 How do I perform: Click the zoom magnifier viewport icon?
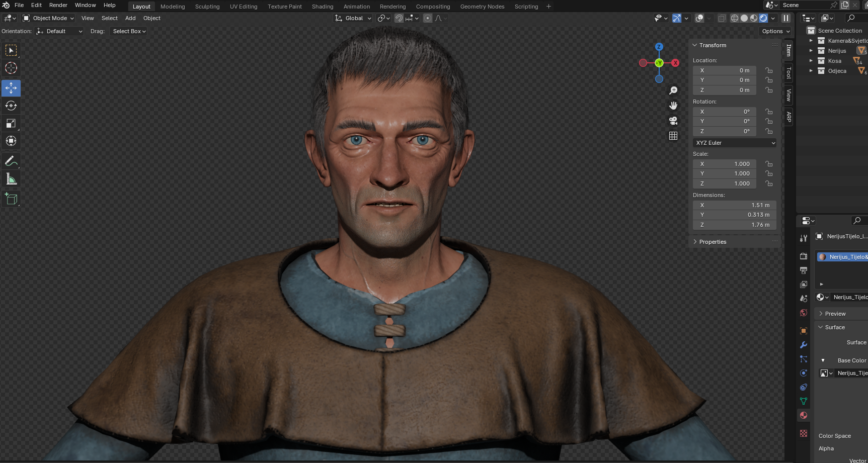point(673,90)
